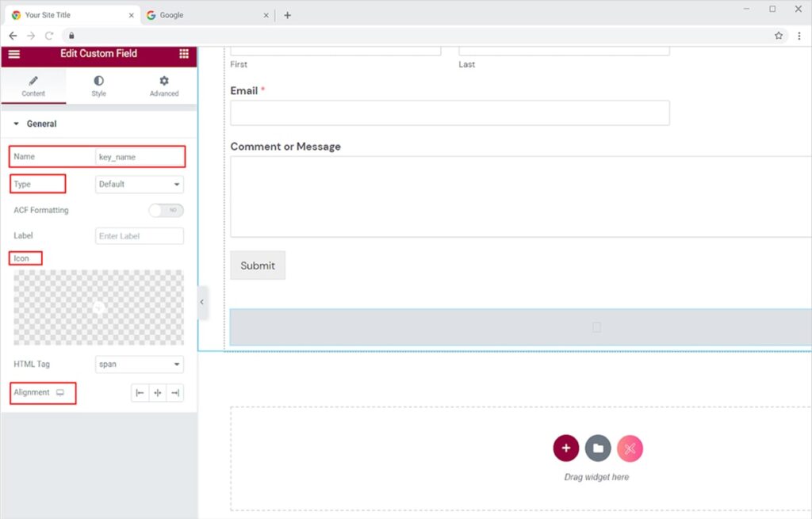This screenshot has height=519, width=812.
Task: Align the field to the right
Action: click(175, 393)
